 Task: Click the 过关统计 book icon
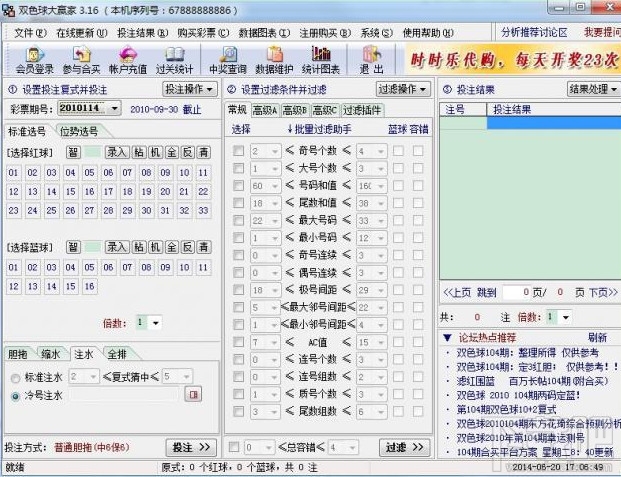click(174, 60)
